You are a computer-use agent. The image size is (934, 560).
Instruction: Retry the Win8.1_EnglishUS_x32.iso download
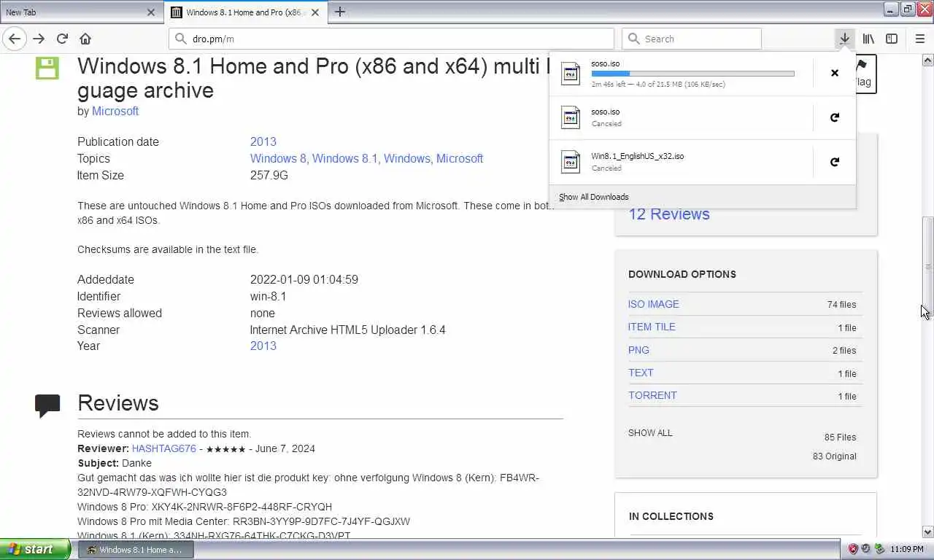pyautogui.click(x=835, y=162)
